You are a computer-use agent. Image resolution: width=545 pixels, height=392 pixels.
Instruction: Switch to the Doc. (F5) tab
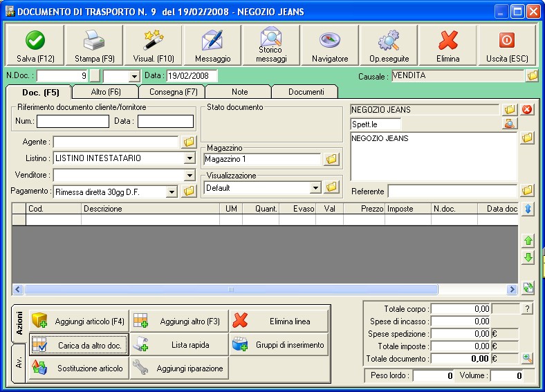[40, 93]
